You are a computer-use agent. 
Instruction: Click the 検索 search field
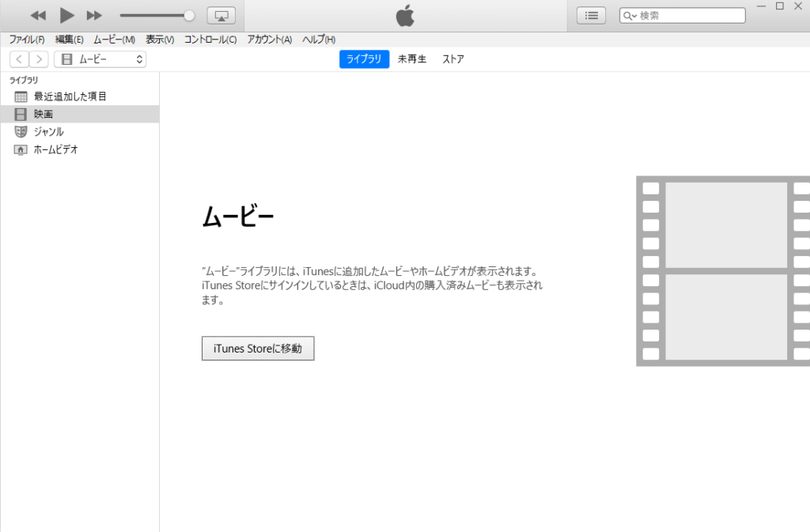coord(682,16)
